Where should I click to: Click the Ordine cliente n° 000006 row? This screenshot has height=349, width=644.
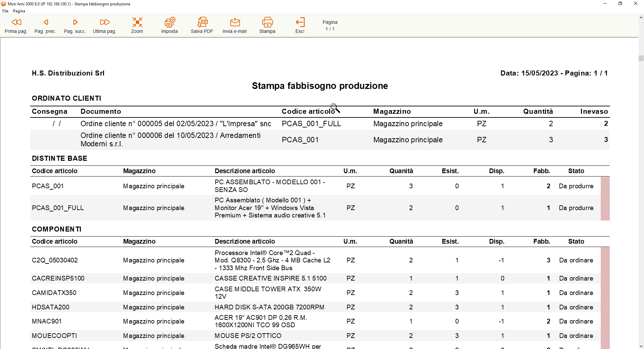320,140
